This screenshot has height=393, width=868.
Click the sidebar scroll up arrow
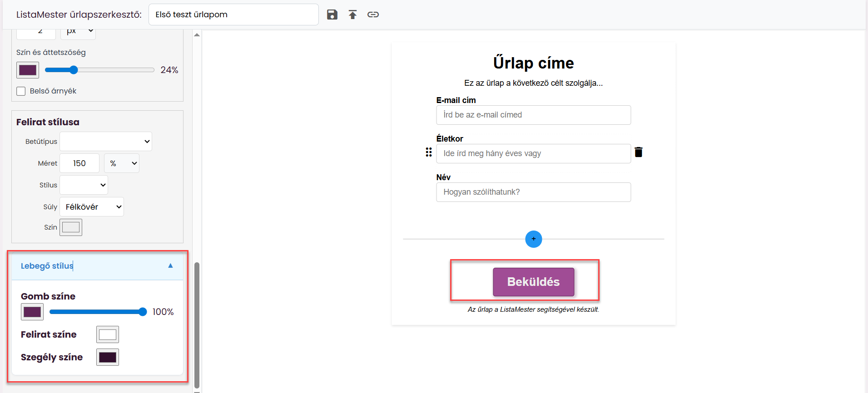click(x=197, y=35)
